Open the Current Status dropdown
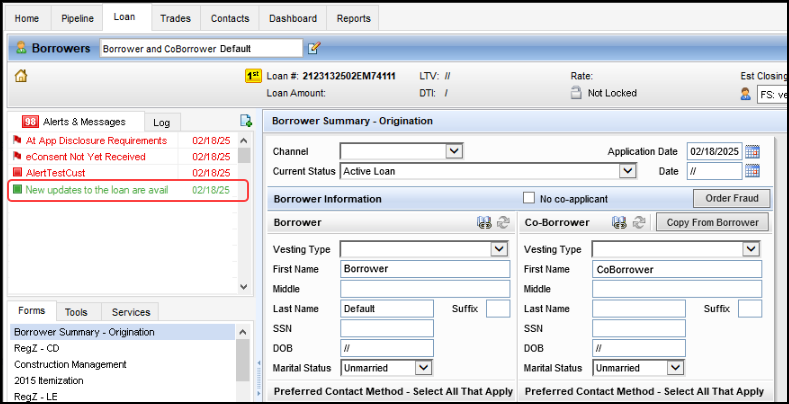789x404 pixels. click(628, 171)
